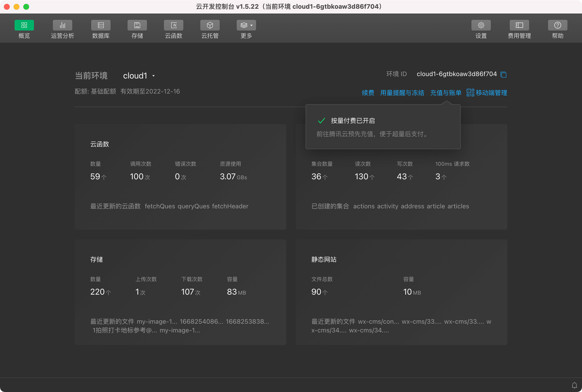Viewport: 582px width, 392px height.
Task: Open the 帮助 help icon
Action: coord(558,25)
